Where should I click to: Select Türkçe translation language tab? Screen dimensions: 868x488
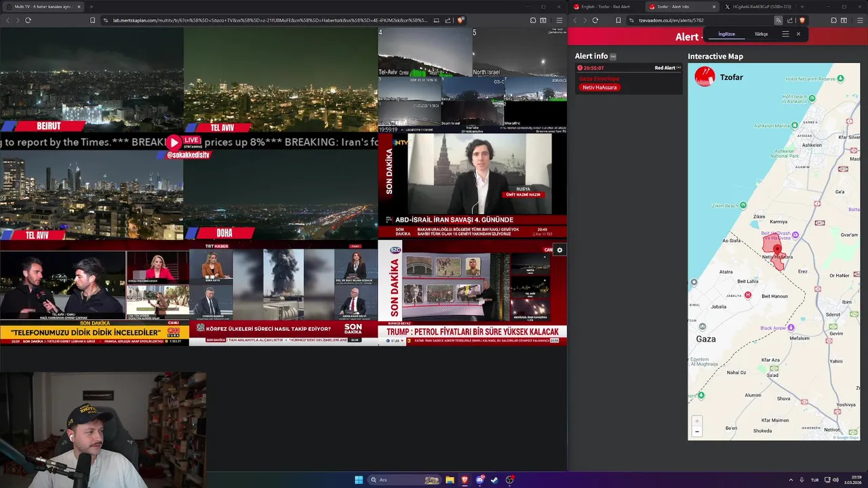click(x=761, y=34)
